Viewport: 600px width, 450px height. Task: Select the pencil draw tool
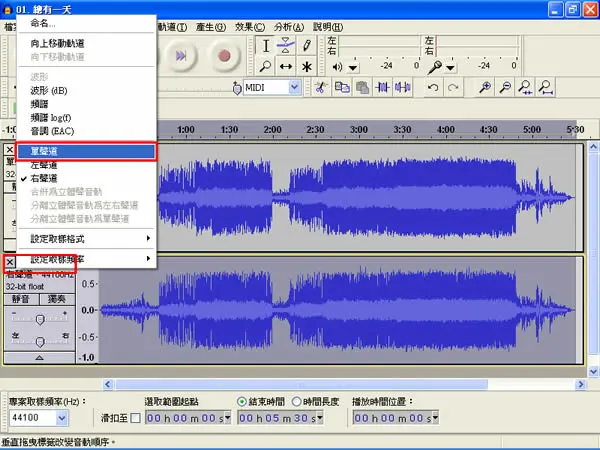[x=307, y=46]
